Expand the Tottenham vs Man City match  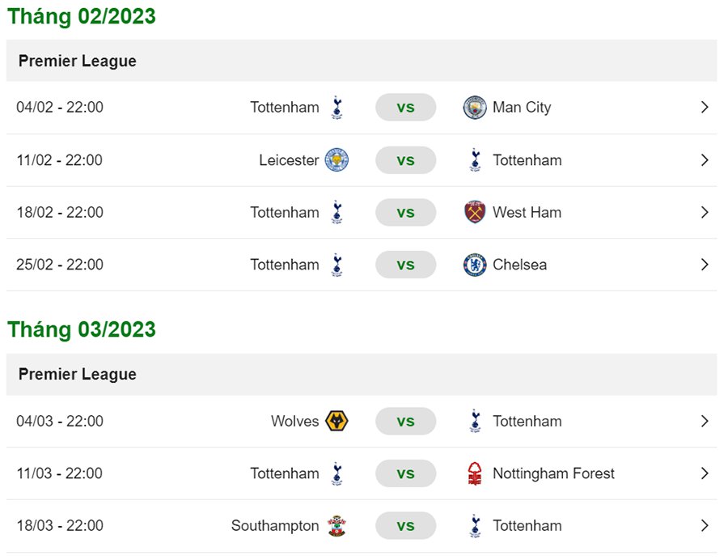pyautogui.click(x=705, y=108)
